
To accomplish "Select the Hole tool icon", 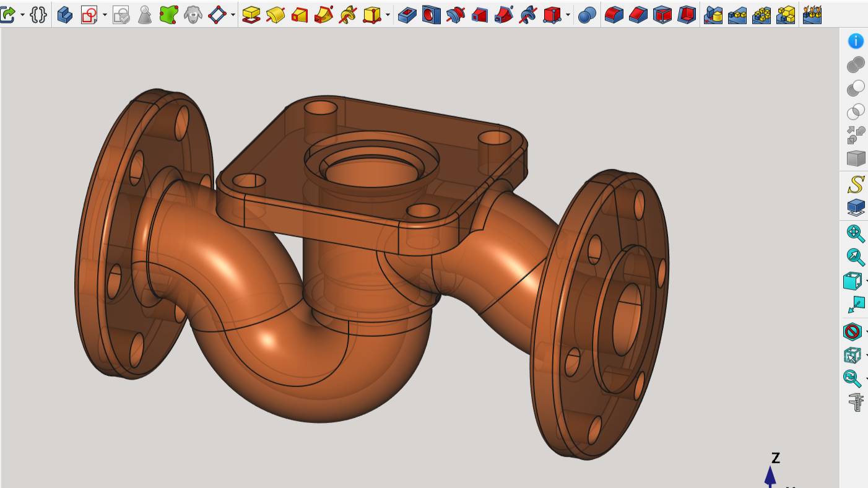I will tap(431, 14).
